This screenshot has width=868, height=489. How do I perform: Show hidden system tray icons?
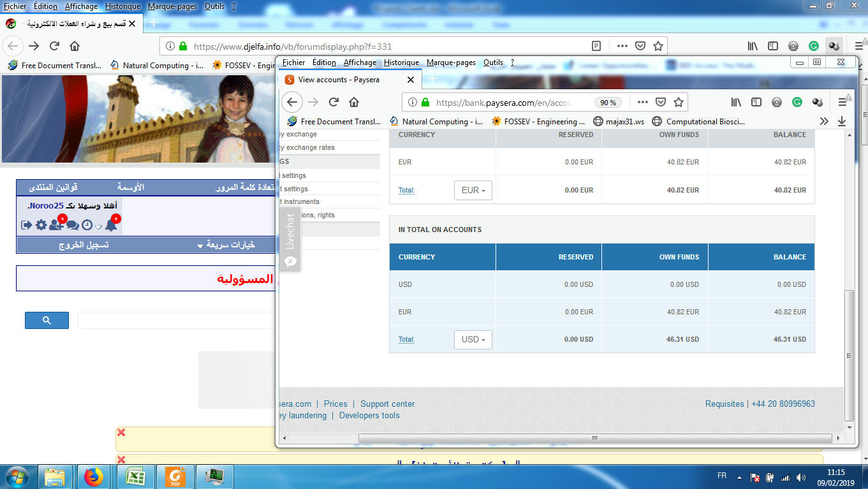pos(739,477)
